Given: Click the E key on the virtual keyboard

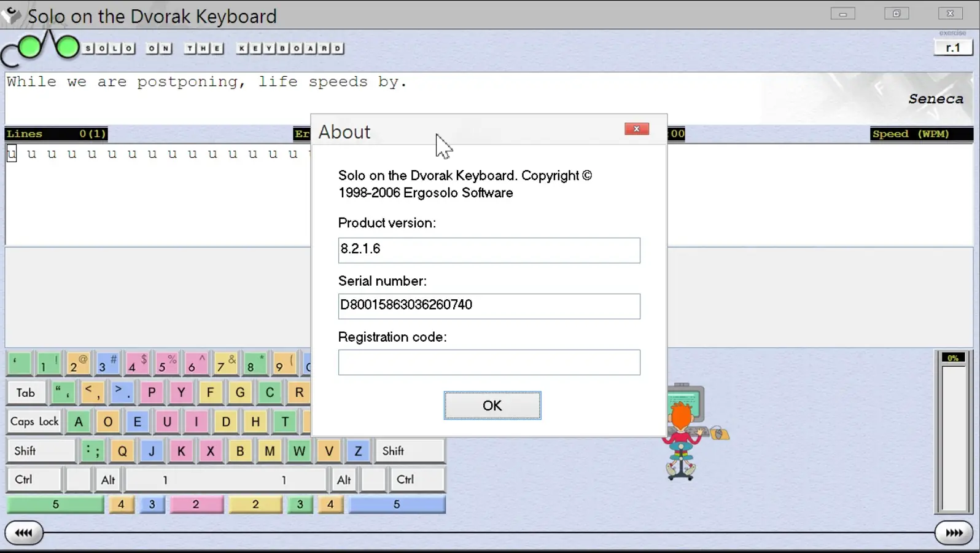Looking at the screenshot, I should click(138, 422).
